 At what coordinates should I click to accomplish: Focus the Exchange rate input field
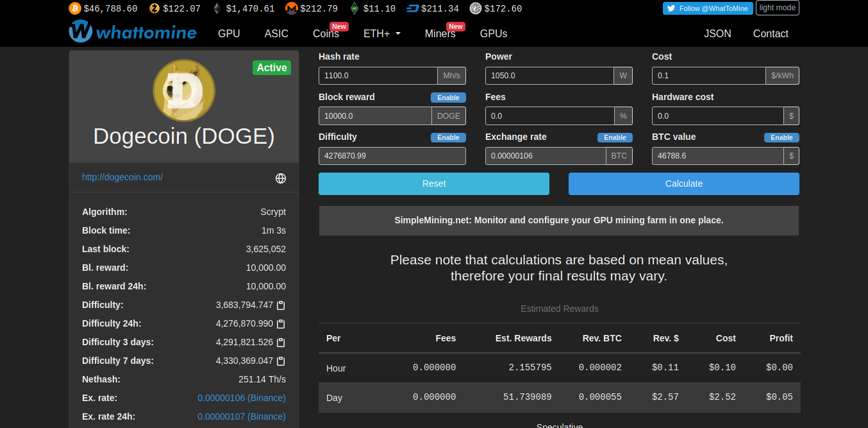coord(546,156)
